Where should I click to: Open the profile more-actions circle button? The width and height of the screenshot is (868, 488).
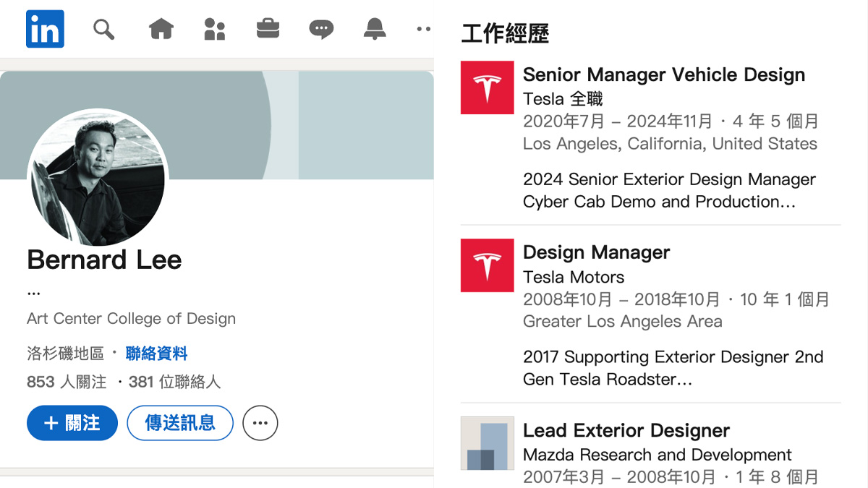pos(260,423)
